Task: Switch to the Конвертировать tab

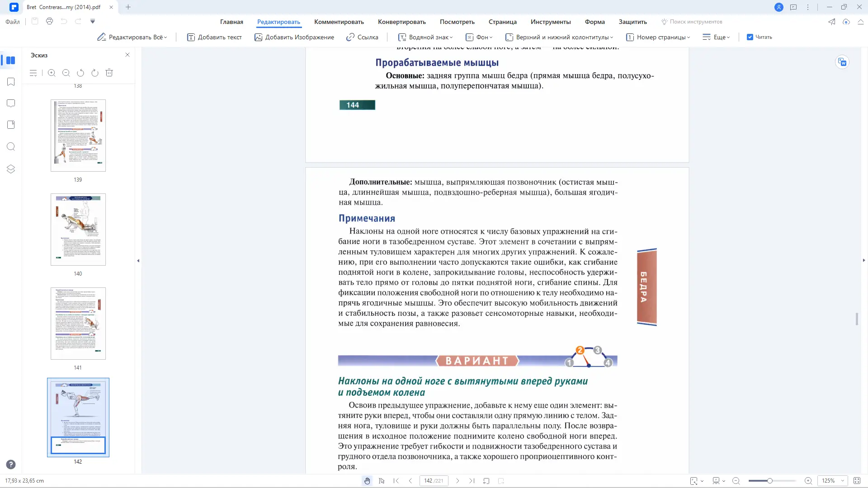Action: tap(401, 22)
